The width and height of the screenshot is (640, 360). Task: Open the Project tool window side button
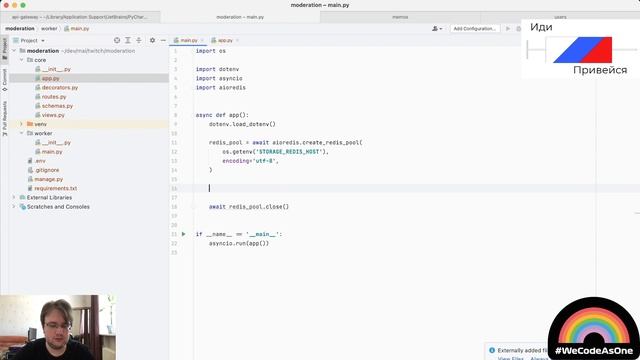point(4,48)
